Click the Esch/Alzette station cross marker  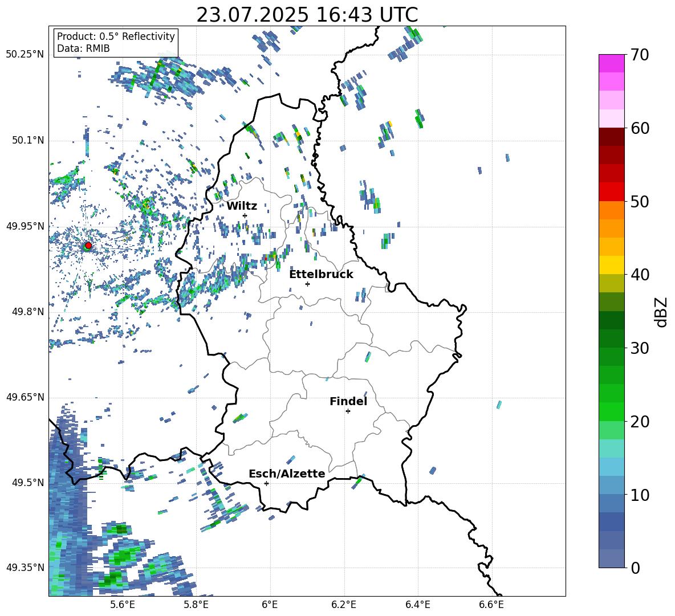tap(266, 483)
